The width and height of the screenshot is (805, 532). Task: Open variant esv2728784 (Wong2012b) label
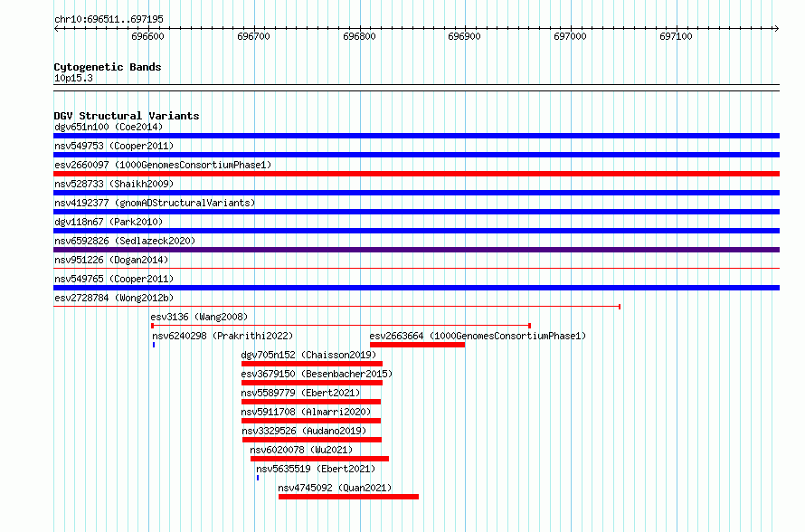click(x=114, y=298)
